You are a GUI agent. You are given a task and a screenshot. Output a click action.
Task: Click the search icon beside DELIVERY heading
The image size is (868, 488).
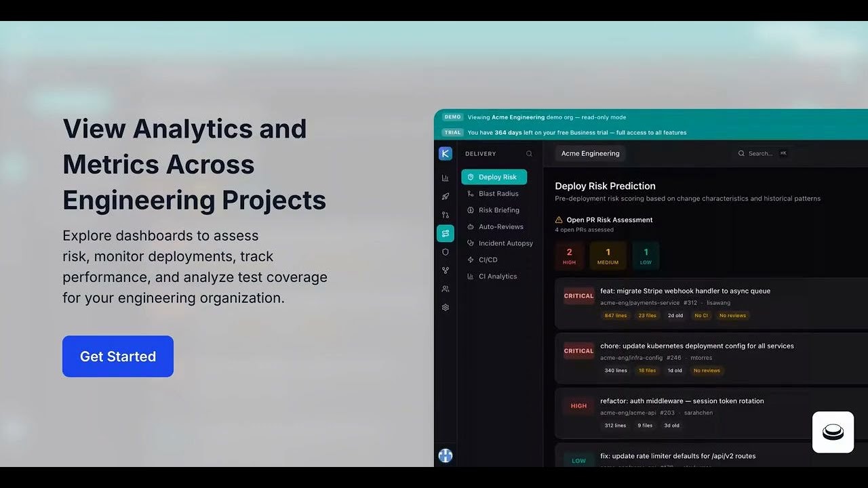click(529, 154)
